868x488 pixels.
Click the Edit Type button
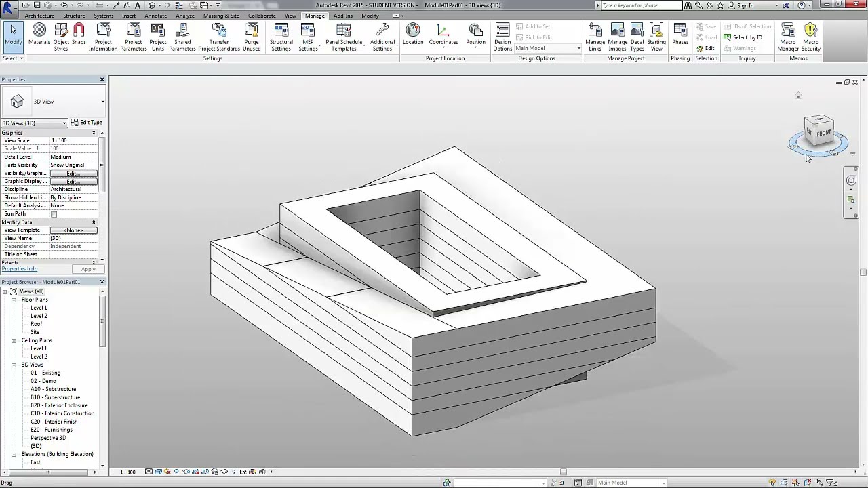pyautogui.click(x=87, y=123)
